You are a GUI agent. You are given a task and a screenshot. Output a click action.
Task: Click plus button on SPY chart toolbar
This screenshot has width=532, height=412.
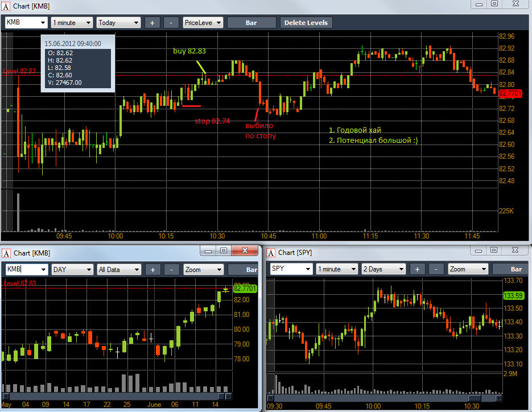(x=417, y=269)
